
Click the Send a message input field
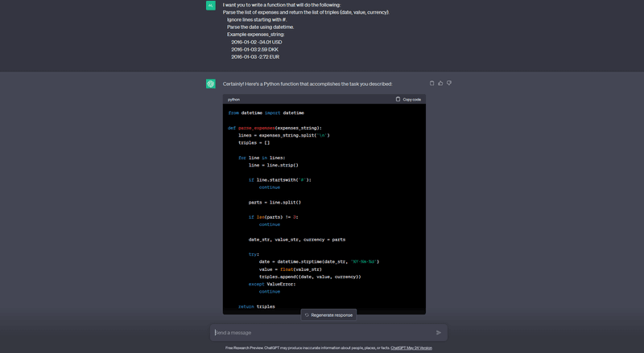coord(328,332)
